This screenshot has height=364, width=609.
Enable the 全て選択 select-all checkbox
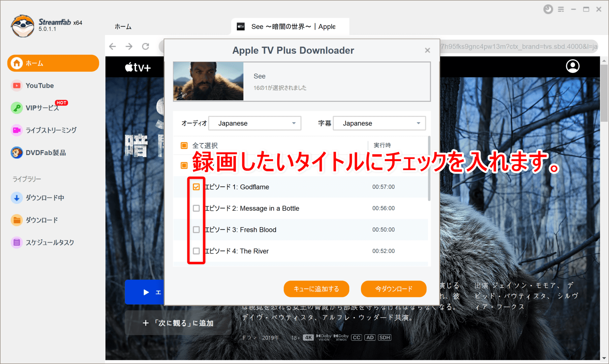click(184, 145)
